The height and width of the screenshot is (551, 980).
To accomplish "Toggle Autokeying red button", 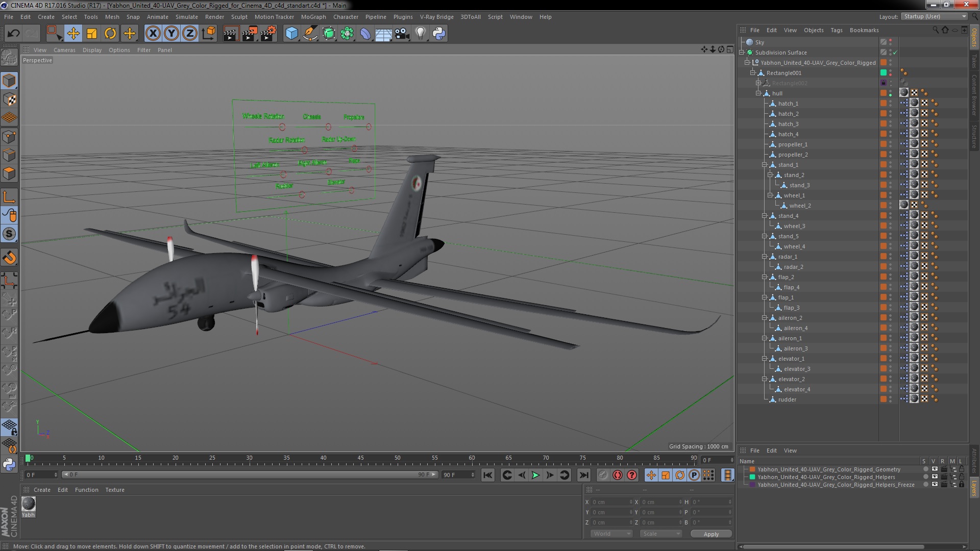I will tap(618, 475).
